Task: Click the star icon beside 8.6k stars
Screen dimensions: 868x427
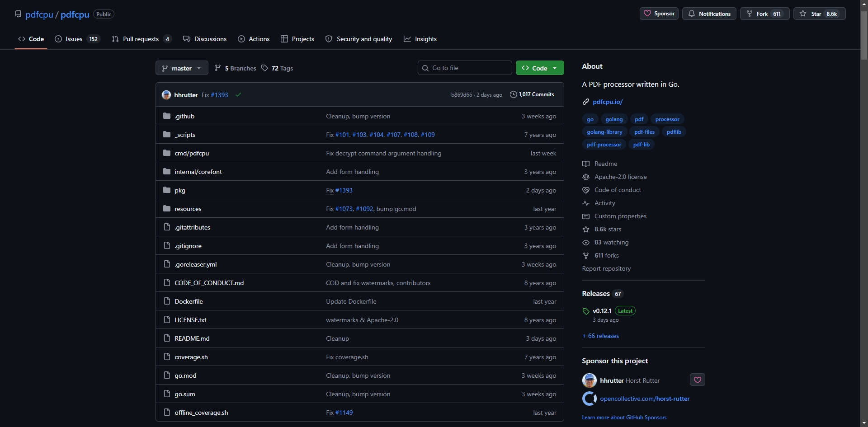Action: click(x=586, y=229)
